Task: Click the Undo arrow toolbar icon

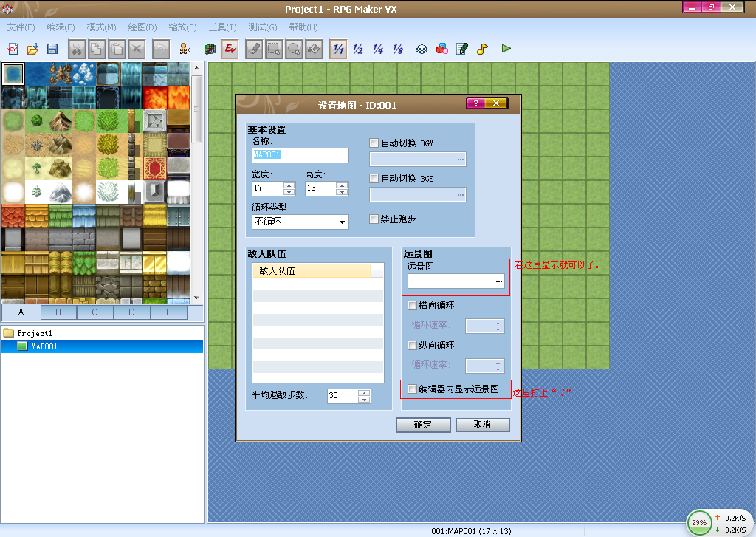Action: point(161,49)
